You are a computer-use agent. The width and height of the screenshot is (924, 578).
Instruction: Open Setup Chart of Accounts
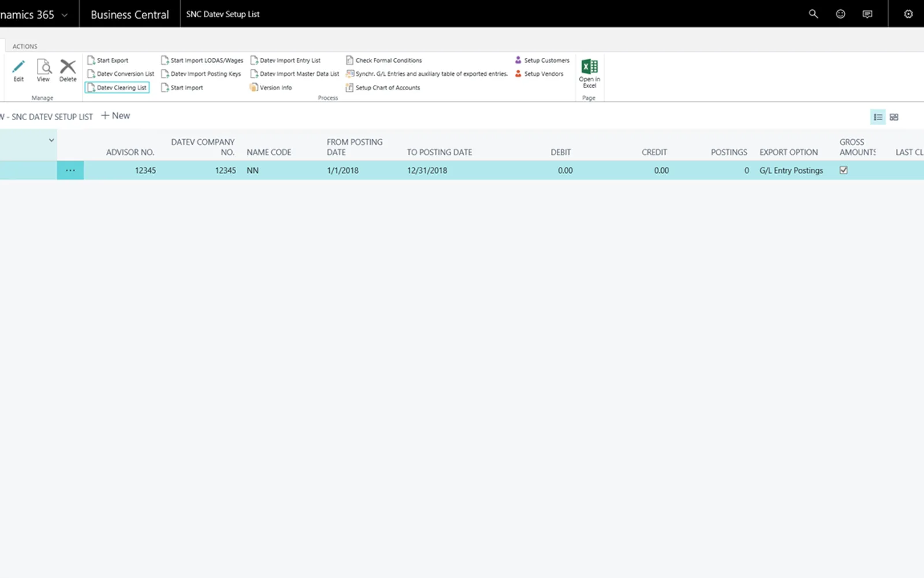tap(383, 88)
